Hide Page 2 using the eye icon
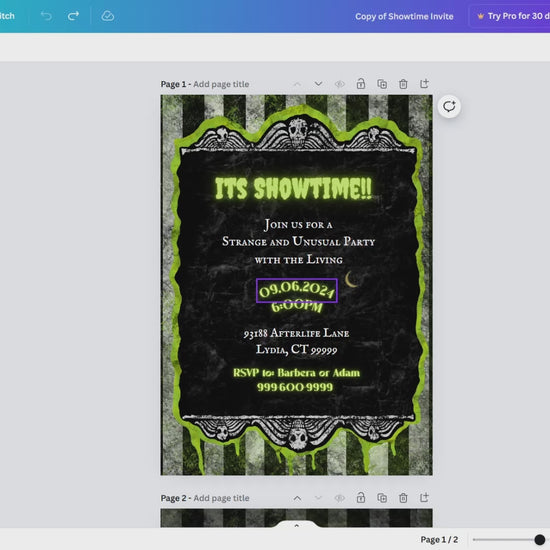550x550 pixels. tap(340, 498)
